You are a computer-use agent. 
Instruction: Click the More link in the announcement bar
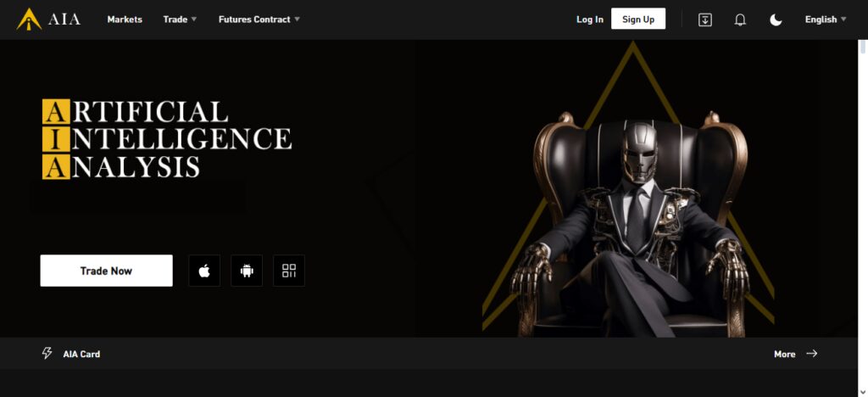[x=784, y=354]
